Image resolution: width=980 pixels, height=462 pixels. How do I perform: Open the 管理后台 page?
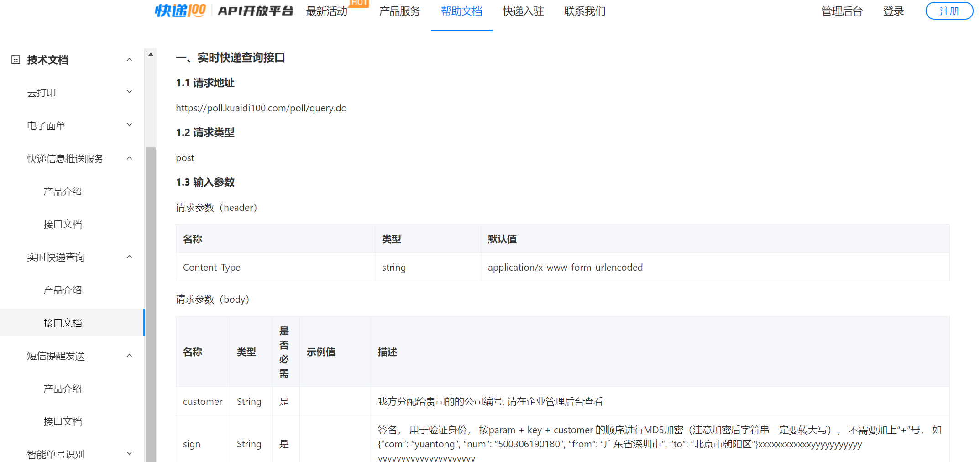point(842,11)
